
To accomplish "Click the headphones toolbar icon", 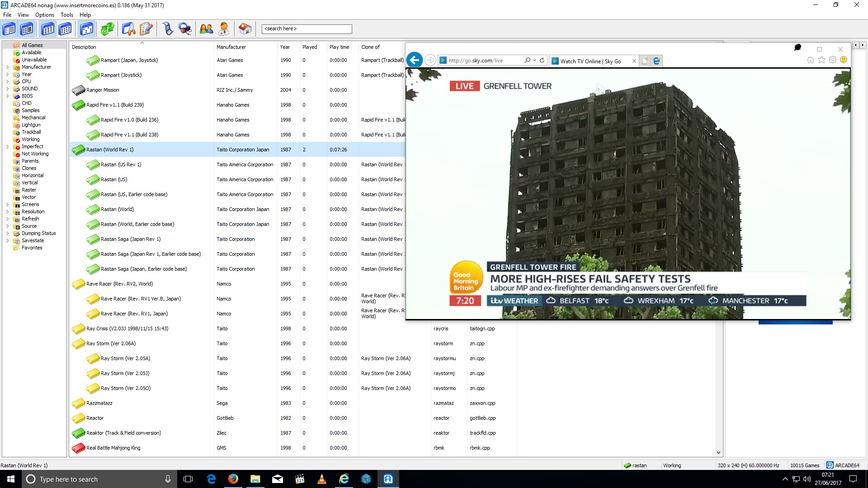I will 185,29.
